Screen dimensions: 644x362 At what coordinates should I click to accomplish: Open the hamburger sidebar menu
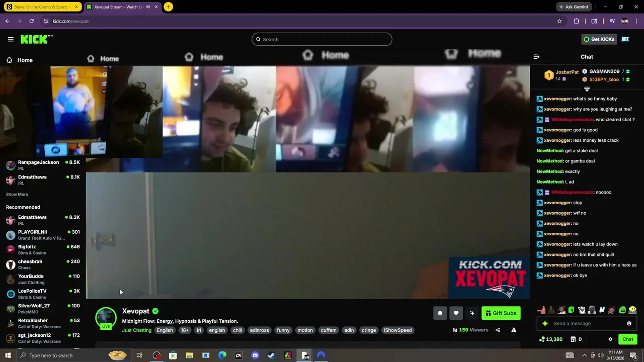point(11,39)
